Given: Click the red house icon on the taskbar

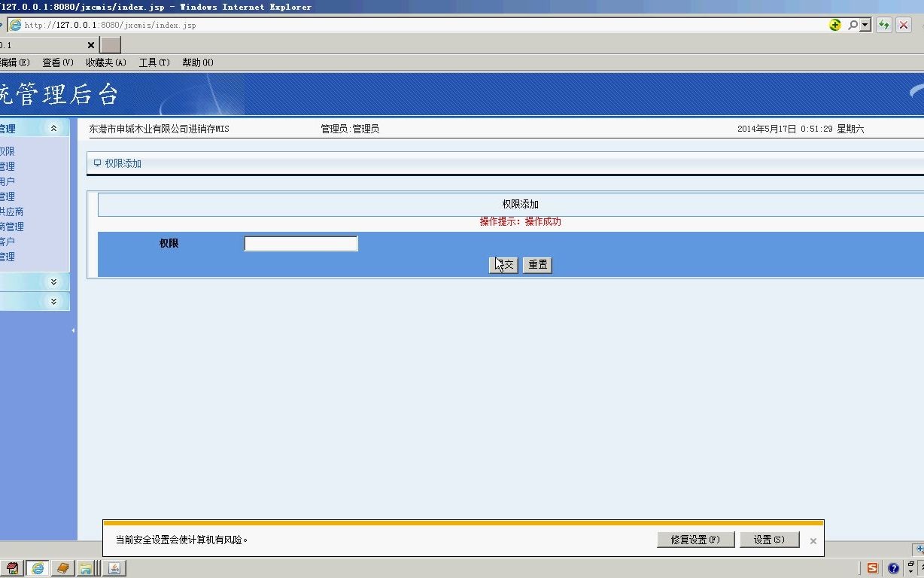Looking at the screenshot, I should [12, 568].
